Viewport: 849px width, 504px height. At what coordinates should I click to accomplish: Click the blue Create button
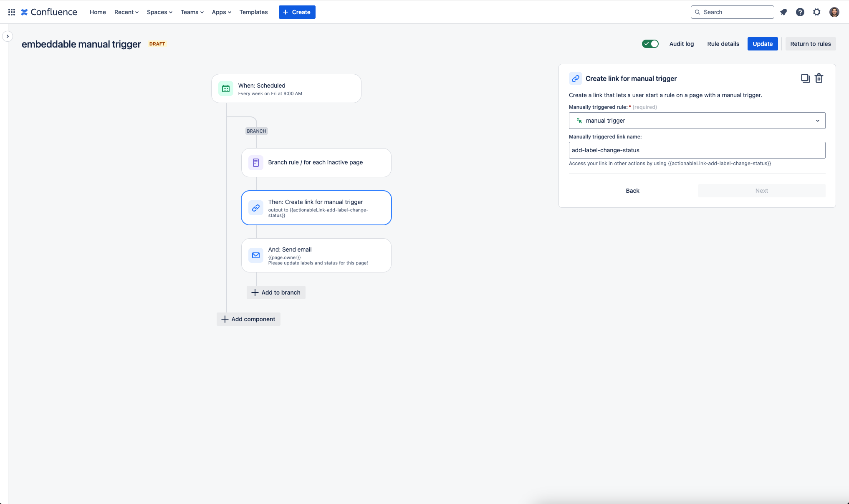pyautogui.click(x=297, y=12)
